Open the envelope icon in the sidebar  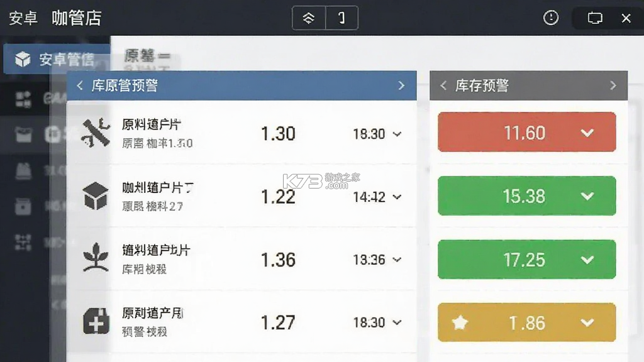(23, 134)
